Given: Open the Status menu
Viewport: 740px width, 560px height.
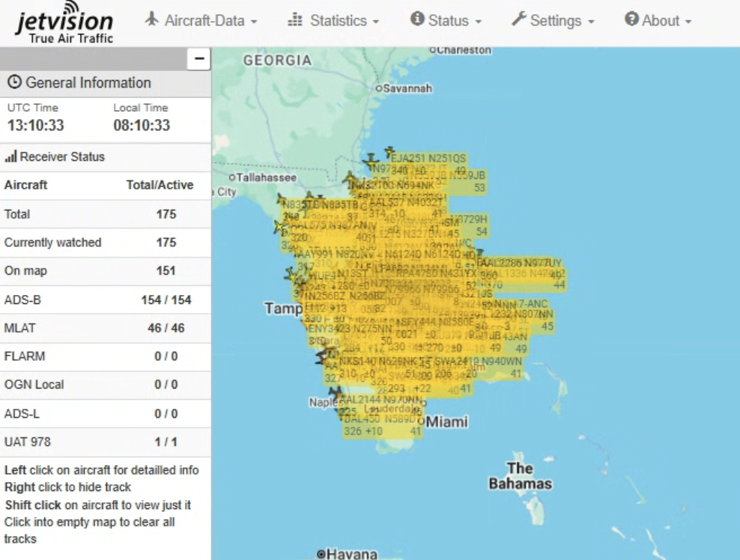Looking at the screenshot, I should pyautogui.click(x=447, y=21).
